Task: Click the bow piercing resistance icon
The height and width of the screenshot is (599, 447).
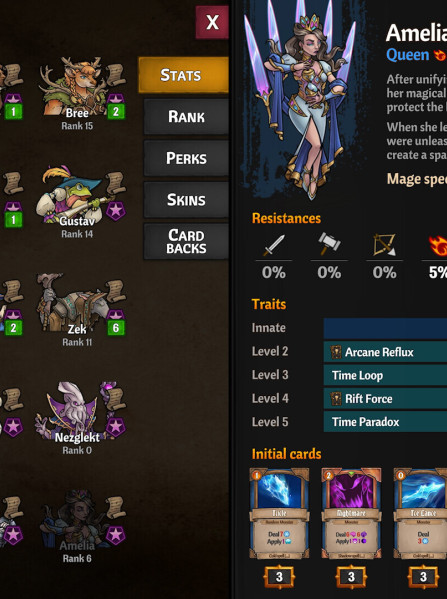Action: coord(384,245)
